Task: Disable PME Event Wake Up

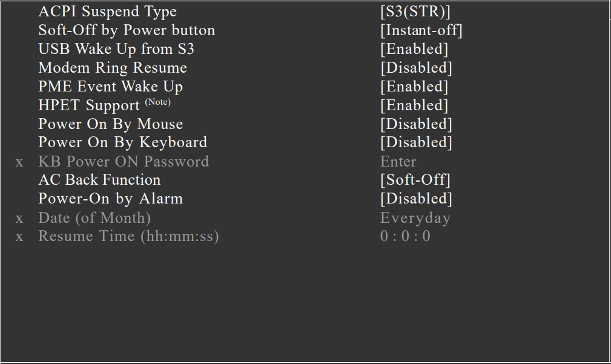Action: point(110,87)
